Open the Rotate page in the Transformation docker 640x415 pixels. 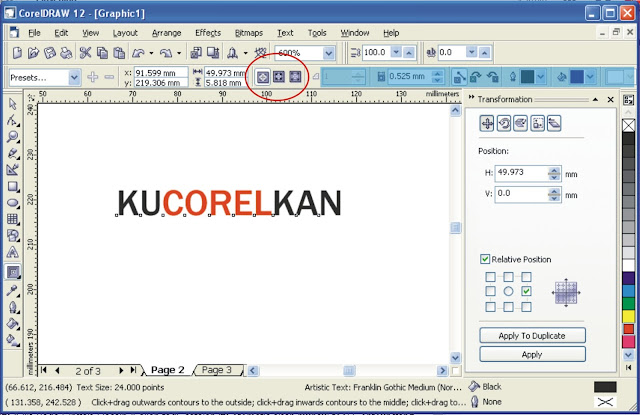pos(504,123)
